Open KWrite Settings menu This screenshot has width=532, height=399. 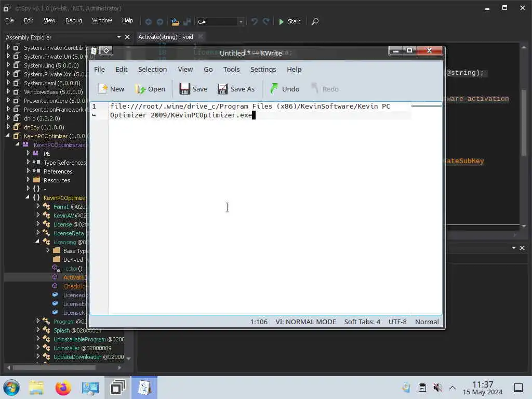tap(263, 69)
